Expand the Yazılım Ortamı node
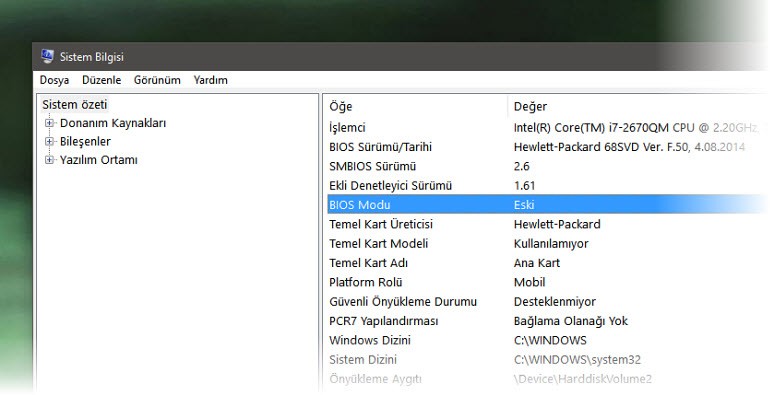The height and width of the screenshot is (395, 770). pyautogui.click(x=49, y=160)
